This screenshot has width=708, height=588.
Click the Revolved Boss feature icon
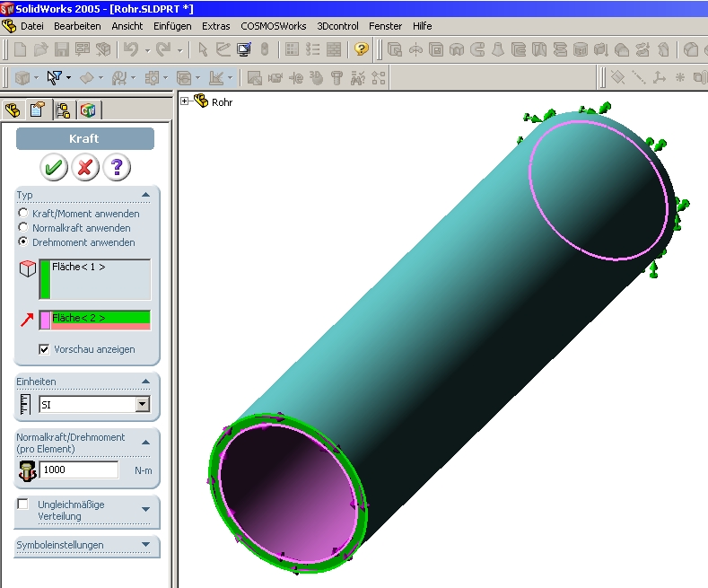coord(415,48)
